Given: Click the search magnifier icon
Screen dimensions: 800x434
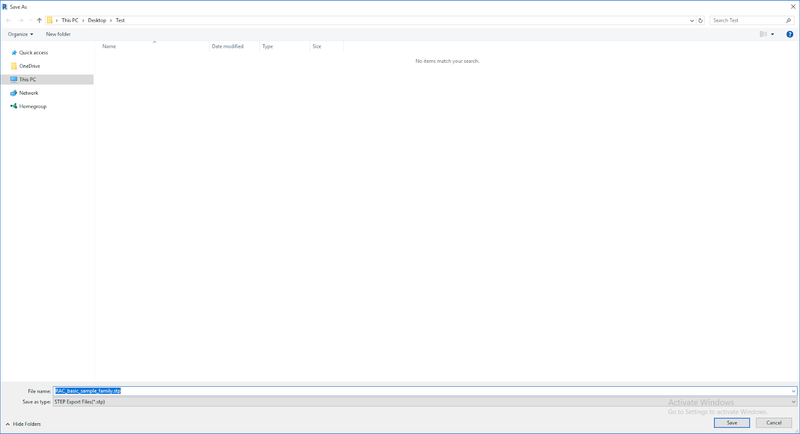Looking at the screenshot, I should (x=788, y=20).
